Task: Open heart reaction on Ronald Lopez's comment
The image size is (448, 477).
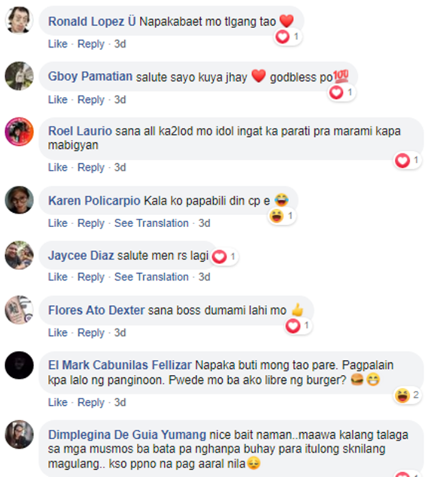Action: [287, 37]
